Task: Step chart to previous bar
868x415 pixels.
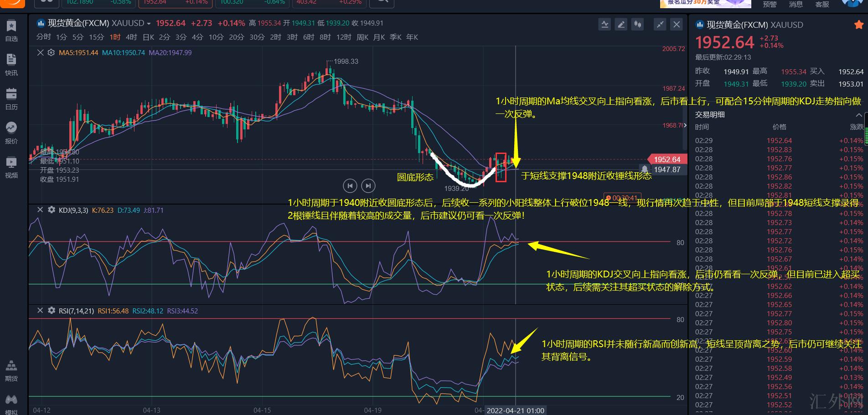Action: 350,186
